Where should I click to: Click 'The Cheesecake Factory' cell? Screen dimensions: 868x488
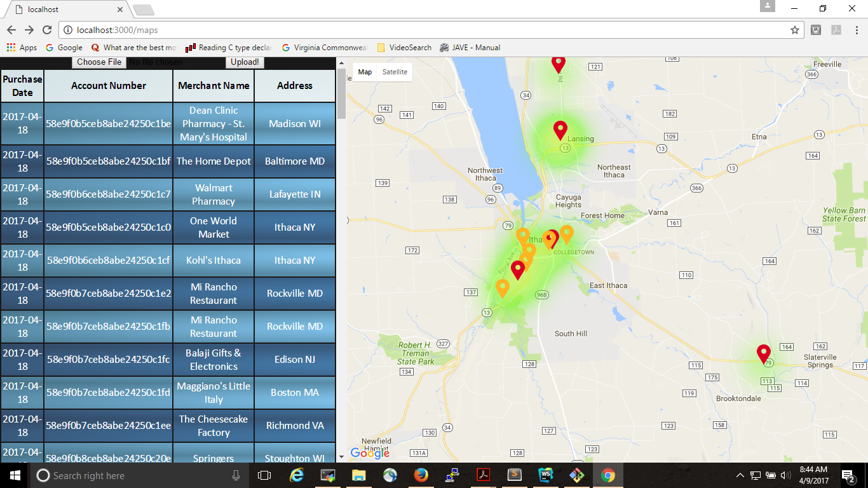pos(214,426)
